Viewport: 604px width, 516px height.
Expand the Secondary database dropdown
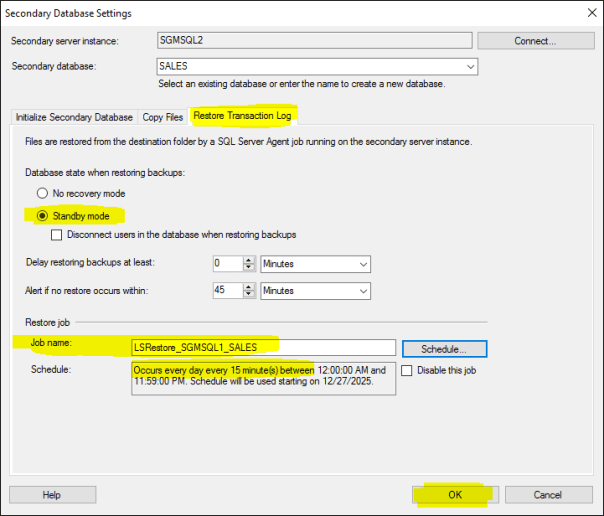[x=469, y=67]
